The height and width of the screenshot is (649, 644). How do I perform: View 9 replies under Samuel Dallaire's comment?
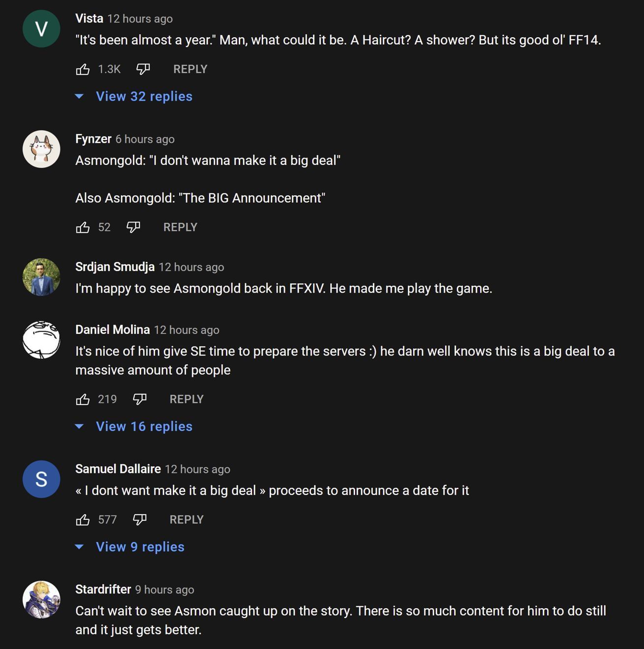139,546
